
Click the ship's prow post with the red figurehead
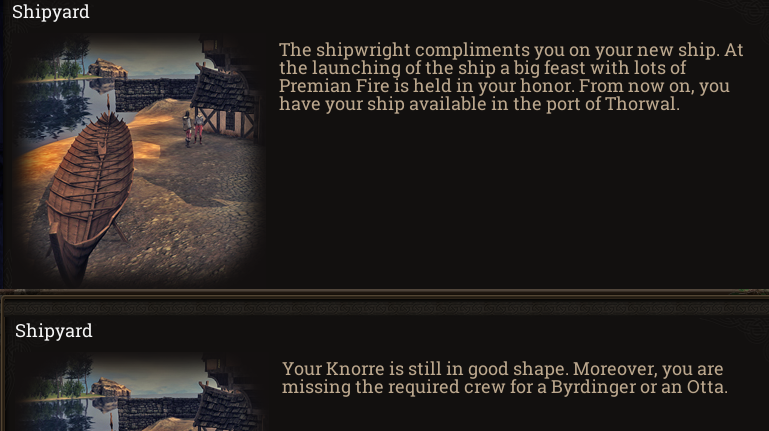click(x=108, y=104)
